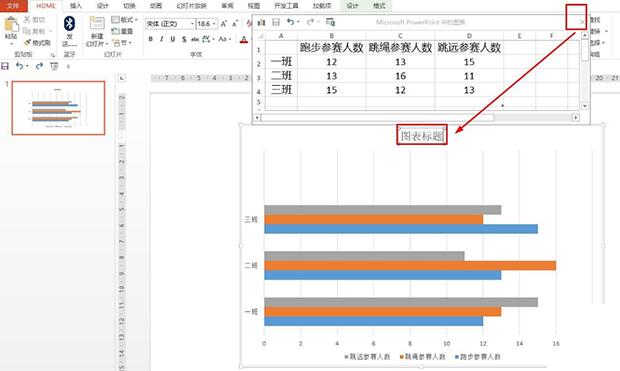Viewport: 620px width, 371px height.
Task: Click the red font color swatch
Action: pos(244,39)
